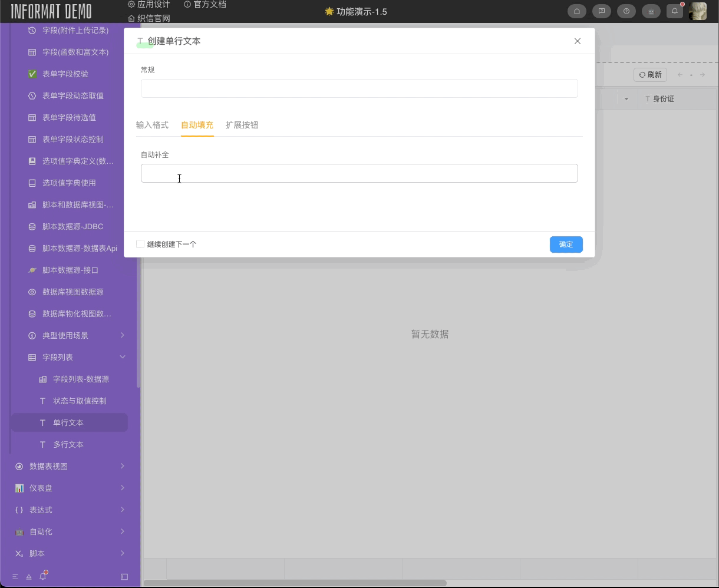Click the 自动补全 input field

[x=359, y=173]
